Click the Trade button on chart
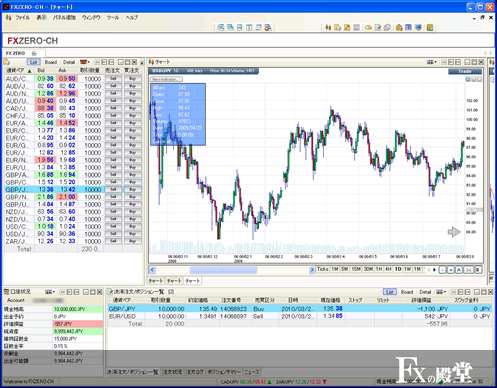This screenshot has width=497, height=388. click(x=465, y=71)
